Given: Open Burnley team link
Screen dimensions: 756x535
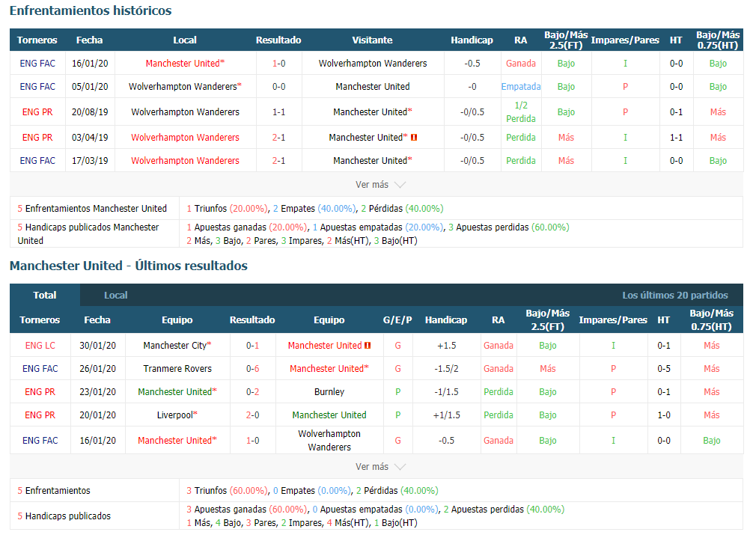Looking at the screenshot, I should click(x=329, y=391).
